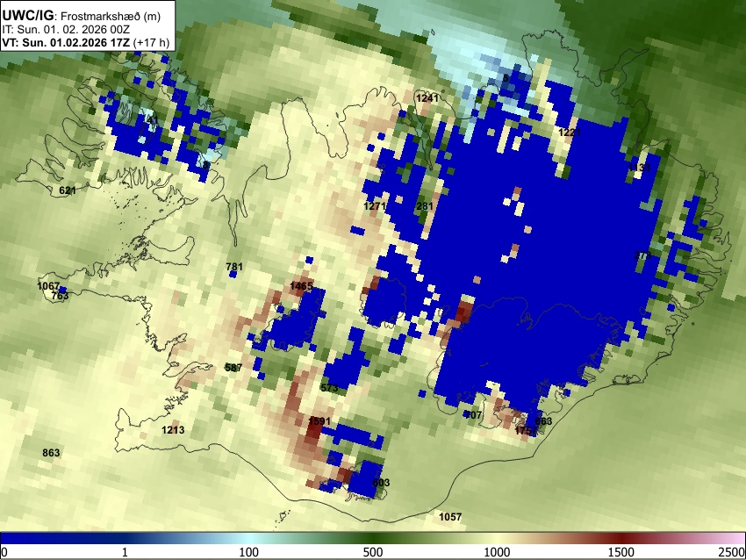Select the 'IT: Sun. 01. 02. 2026 00Z' line

pyautogui.click(x=66, y=30)
